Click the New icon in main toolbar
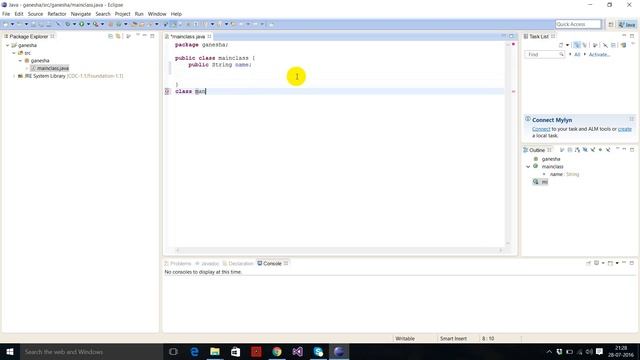This screenshot has height=360, width=640. point(6,24)
